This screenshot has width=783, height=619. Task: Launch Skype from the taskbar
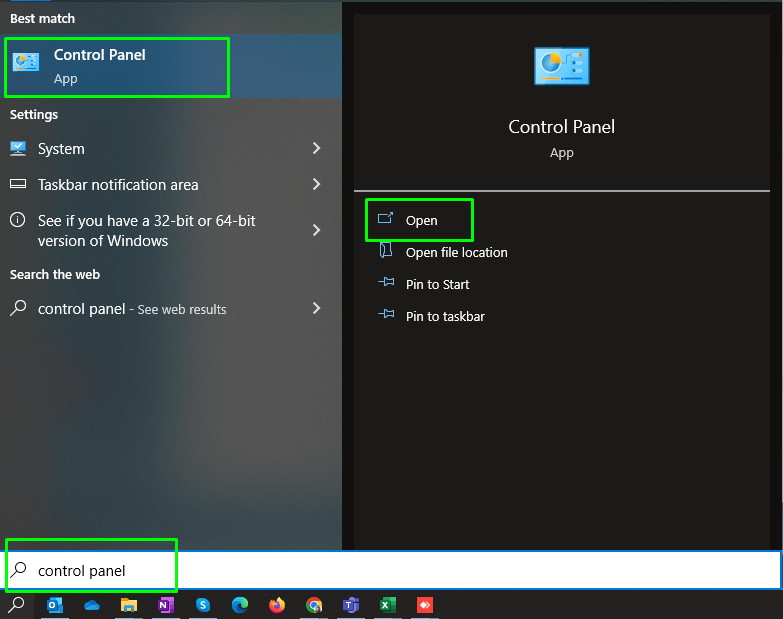point(203,605)
